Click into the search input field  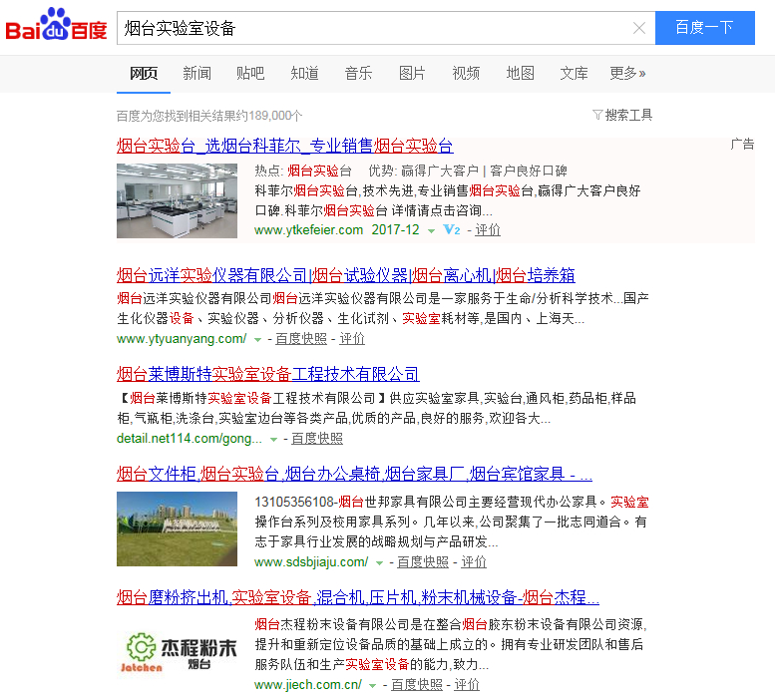click(x=369, y=28)
